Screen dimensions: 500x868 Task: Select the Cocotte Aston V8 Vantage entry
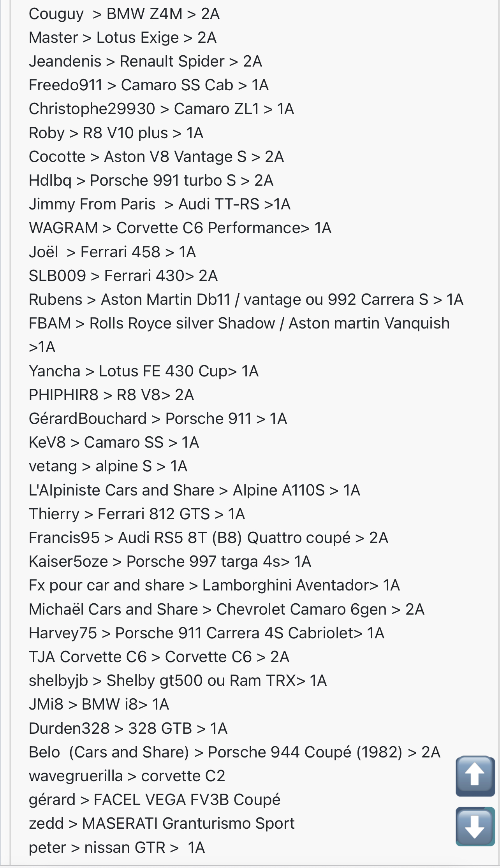[x=156, y=157]
